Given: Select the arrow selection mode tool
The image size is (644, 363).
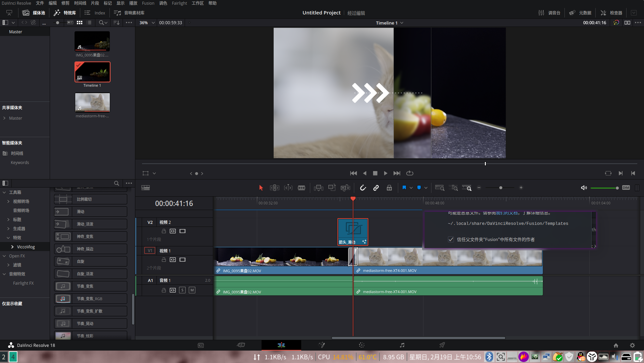Looking at the screenshot, I should pos(261,188).
